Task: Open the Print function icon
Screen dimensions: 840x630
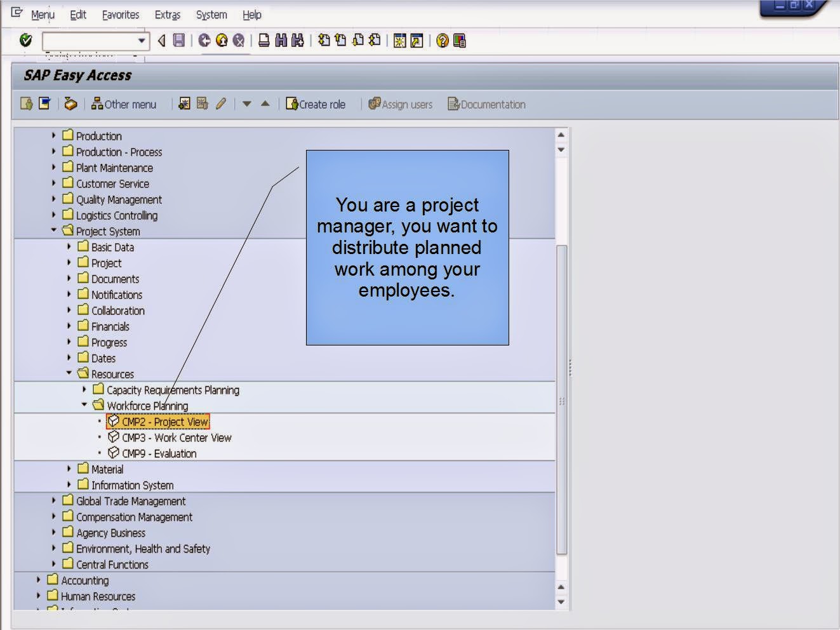Action: click(x=263, y=41)
